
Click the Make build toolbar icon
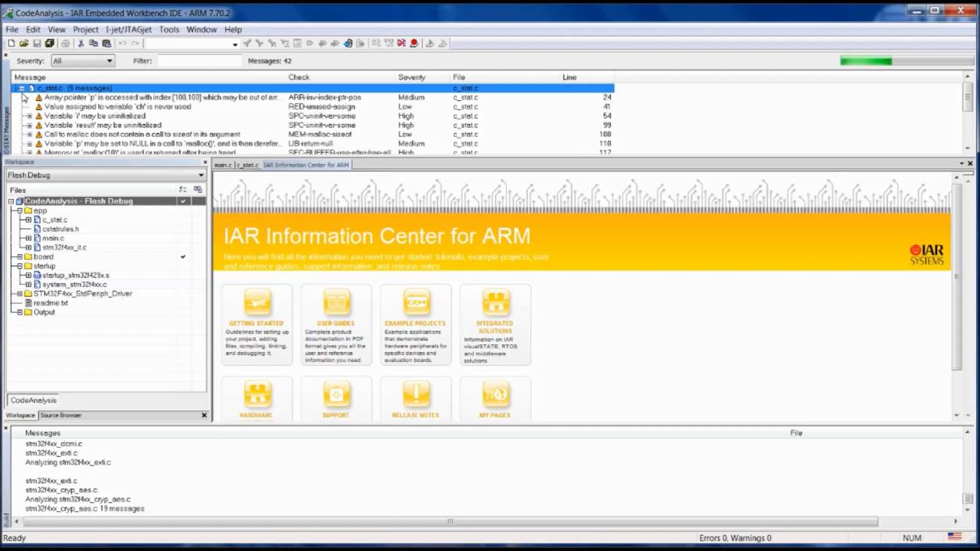click(x=388, y=43)
